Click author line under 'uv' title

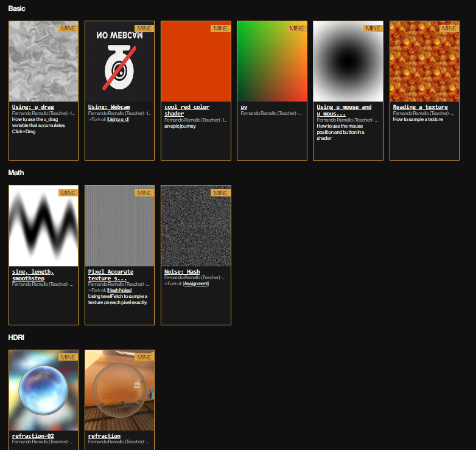271,113
